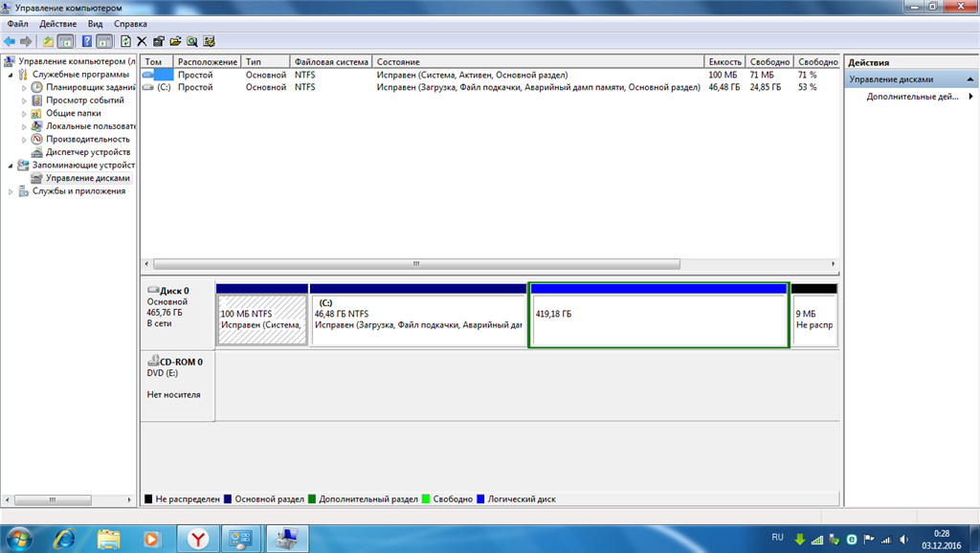Image resolution: width=980 pixels, height=553 pixels.
Task: Click the ESET antivirus tray icon
Action: point(851,540)
